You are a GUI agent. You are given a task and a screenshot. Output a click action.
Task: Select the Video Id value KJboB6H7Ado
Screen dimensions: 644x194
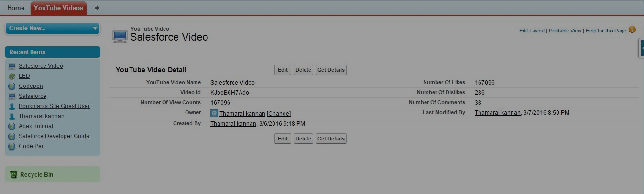229,93
